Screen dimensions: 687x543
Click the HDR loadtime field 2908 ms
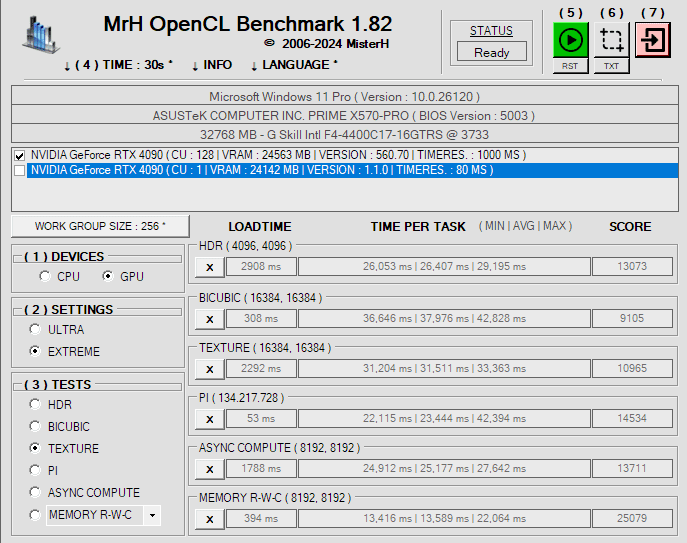point(261,266)
